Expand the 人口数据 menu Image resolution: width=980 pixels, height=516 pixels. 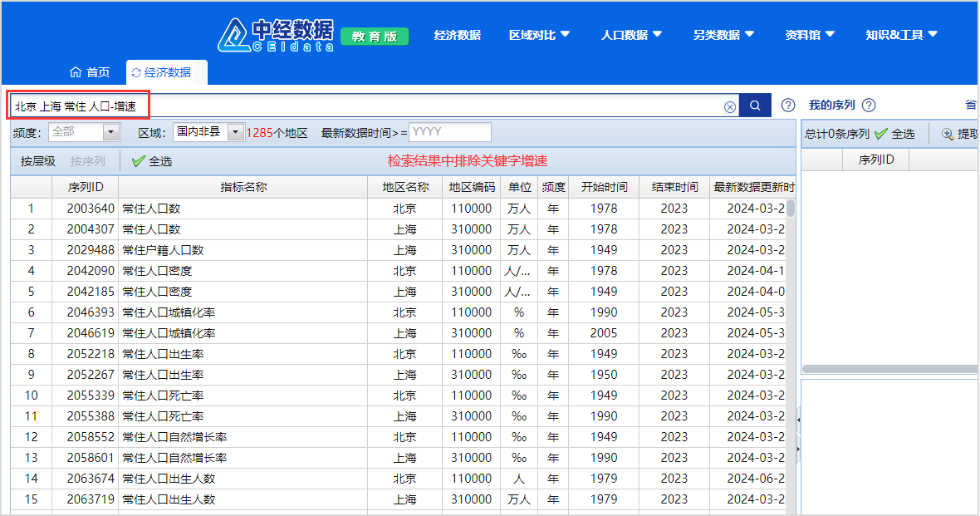pyautogui.click(x=631, y=35)
